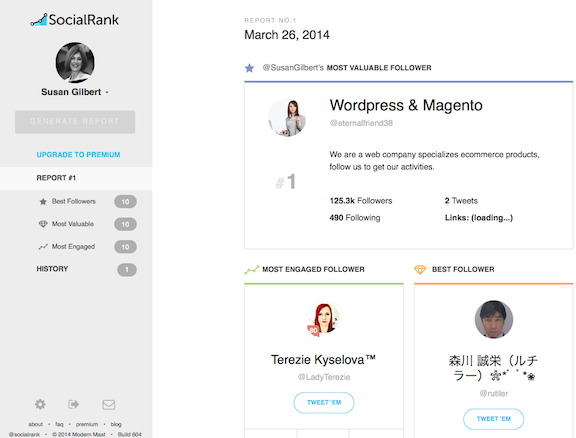Open the Most Engaged list
This screenshot has width=576, height=438.
point(73,247)
